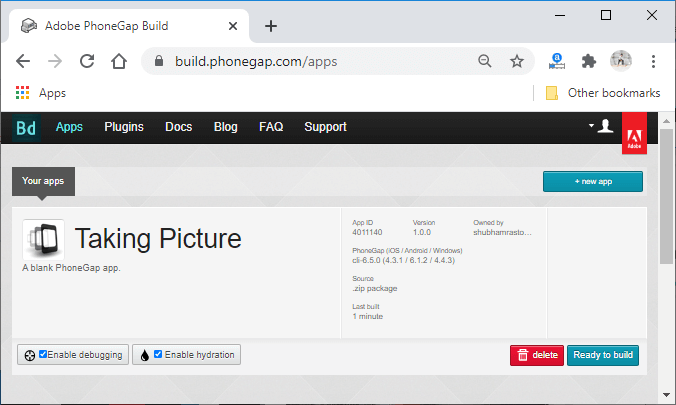
Task: Open the FAQ navigation item
Action: (271, 127)
